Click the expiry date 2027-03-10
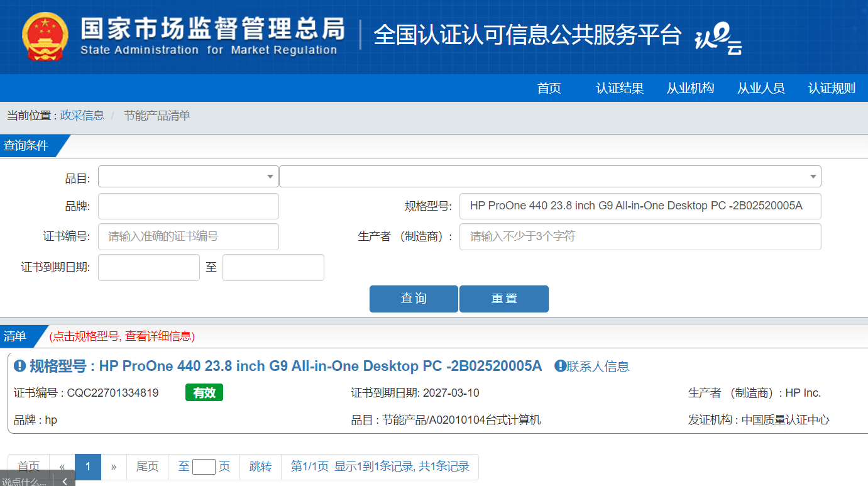The width and height of the screenshot is (868, 486). click(x=451, y=393)
